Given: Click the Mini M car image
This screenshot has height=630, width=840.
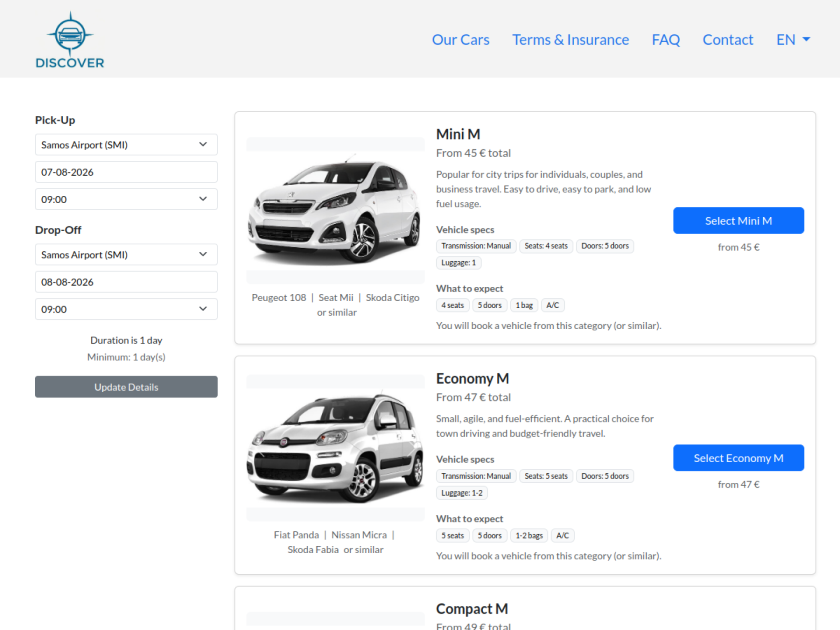Looking at the screenshot, I should click(335, 210).
